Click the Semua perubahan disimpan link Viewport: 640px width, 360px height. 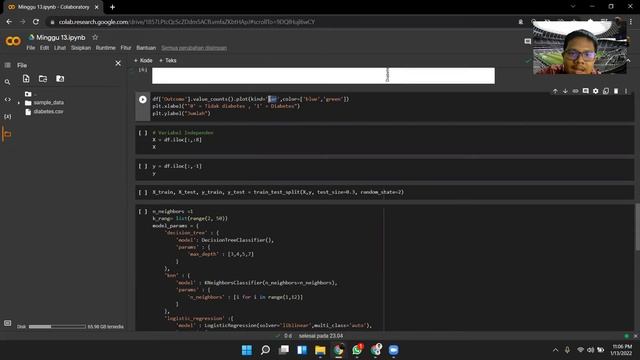[x=194, y=48]
